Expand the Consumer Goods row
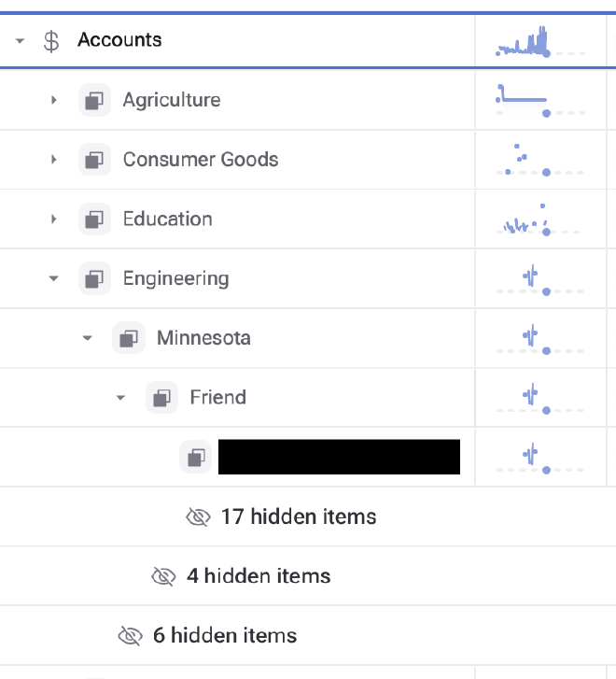The height and width of the screenshot is (679, 616). tap(54, 160)
